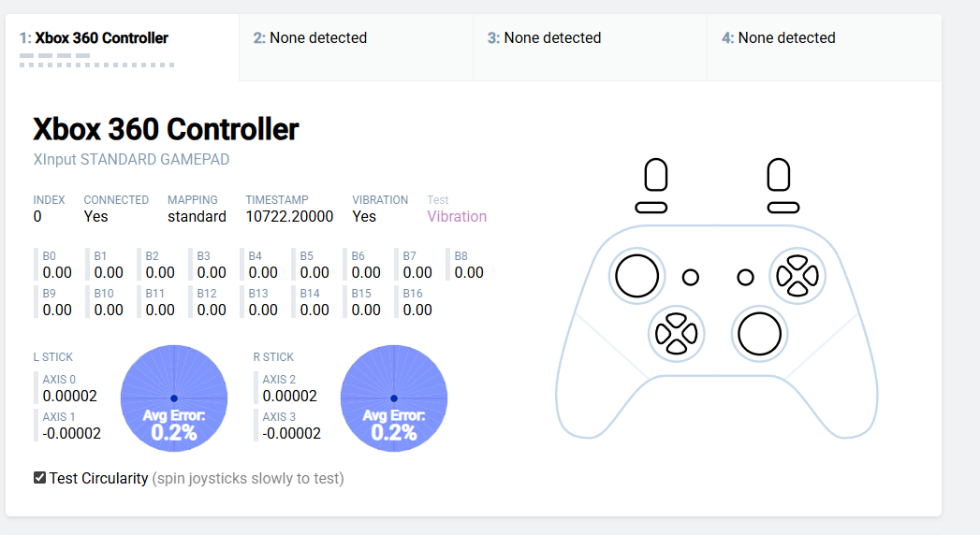This screenshot has width=980, height=535.
Task: Click the B6 button value
Action: (366, 273)
